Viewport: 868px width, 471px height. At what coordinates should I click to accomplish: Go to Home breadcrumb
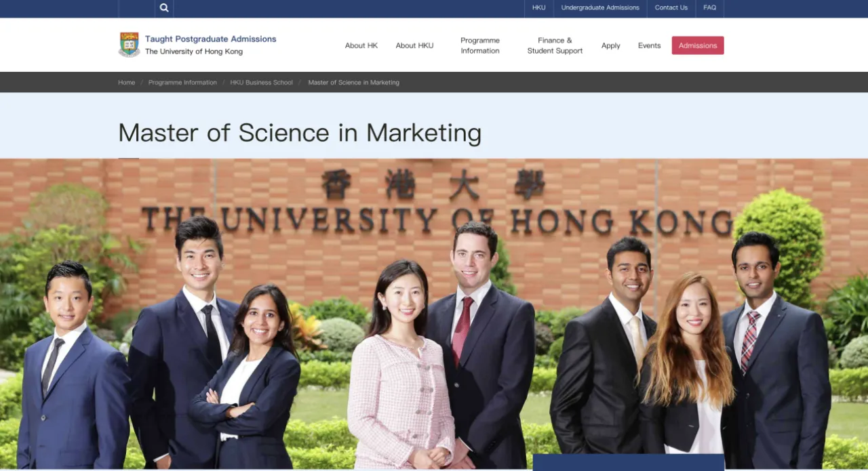[127, 83]
